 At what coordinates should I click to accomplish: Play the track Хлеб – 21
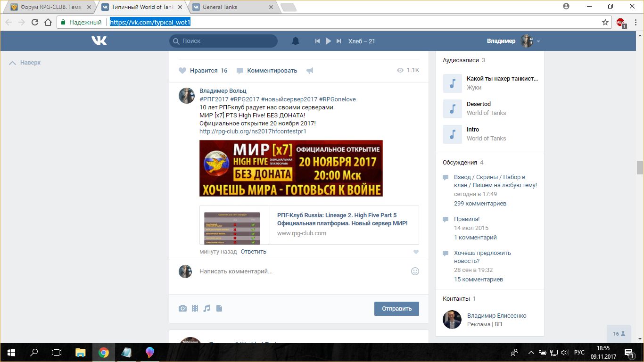tap(329, 41)
